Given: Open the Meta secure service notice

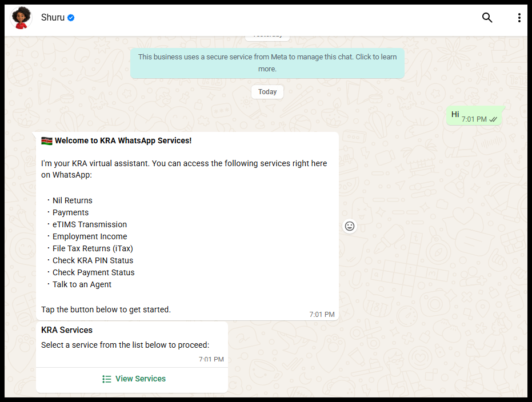Looking at the screenshot, I should (267, 63).
